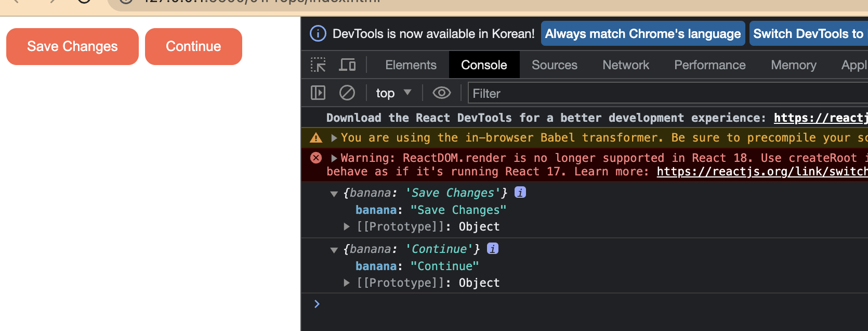This screenshot has width=868, height=331.
Task: Click Always match Chrome's language button
Action: 643,34
